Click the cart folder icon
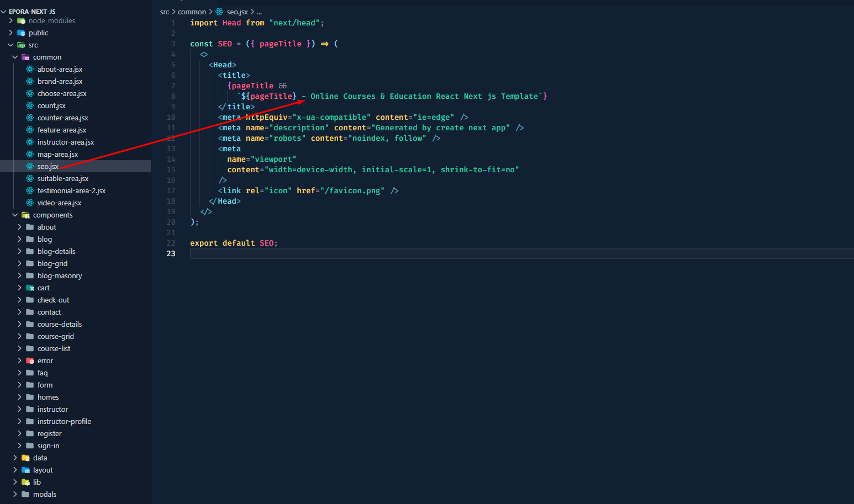 pos(30,288)
